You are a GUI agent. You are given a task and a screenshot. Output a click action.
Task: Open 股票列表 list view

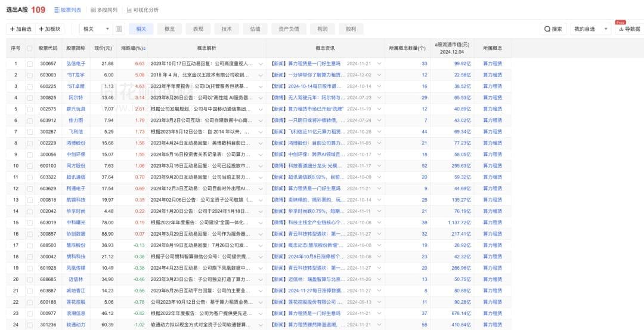coord(67,10)
